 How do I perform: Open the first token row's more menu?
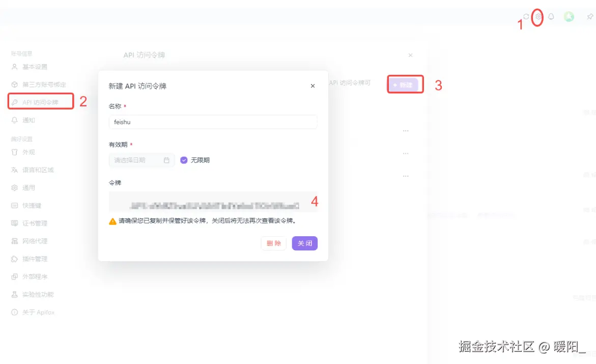click(406, 131)
